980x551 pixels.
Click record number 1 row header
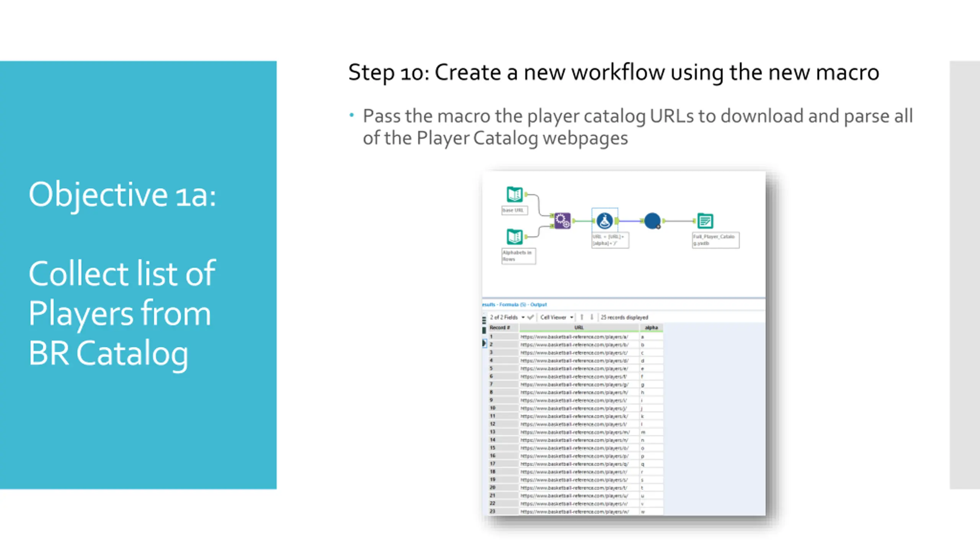point(503,337)
